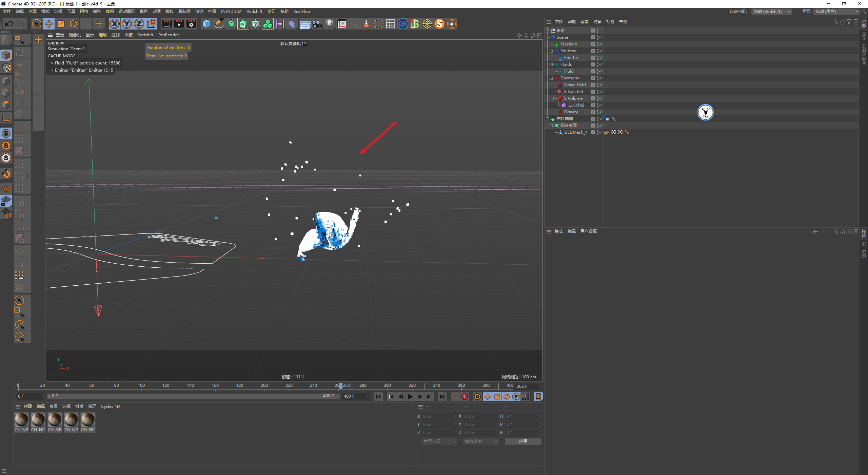
Task: Toggle enable checkmark for Noise Field
Action: coord(601,85)
